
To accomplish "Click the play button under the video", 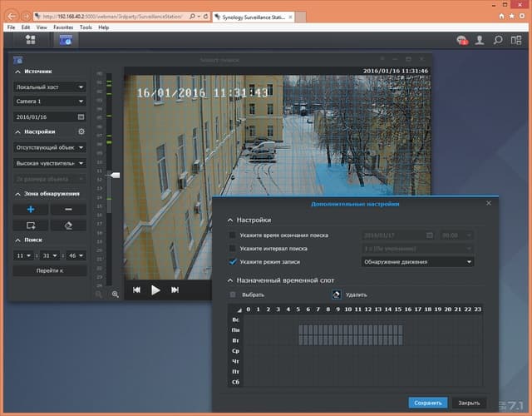I will click(155, 290).
